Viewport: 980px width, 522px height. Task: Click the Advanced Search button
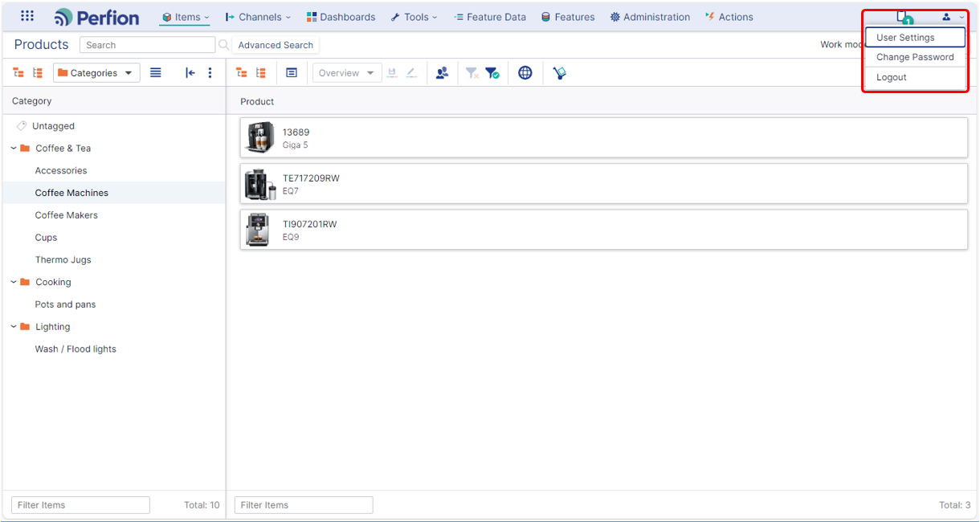(x=276, y=45)
